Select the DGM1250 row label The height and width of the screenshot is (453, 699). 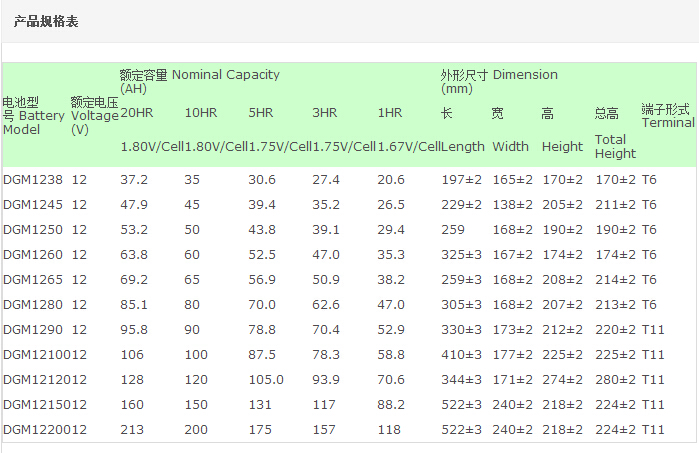33,230
